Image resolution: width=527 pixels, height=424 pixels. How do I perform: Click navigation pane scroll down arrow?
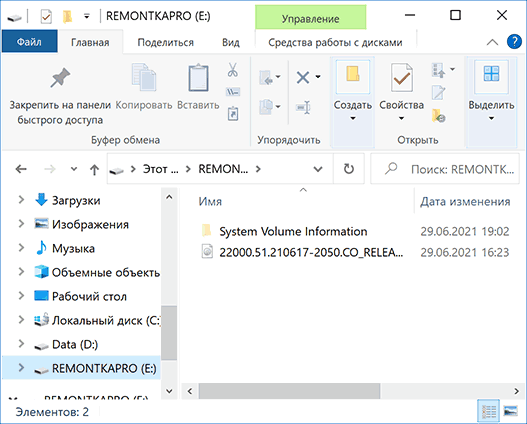(x=169, y=391)
